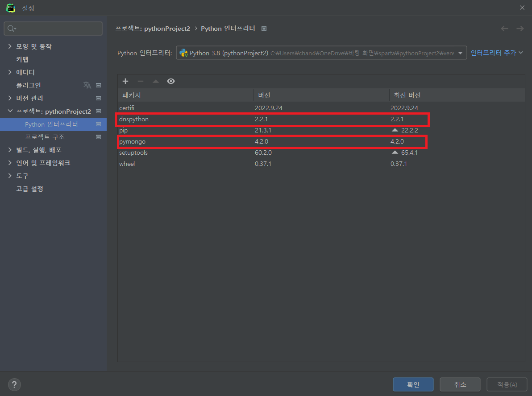Click the navigate forward arrow icon
Viewport: 532px width, 396px height.
point(520,29)
